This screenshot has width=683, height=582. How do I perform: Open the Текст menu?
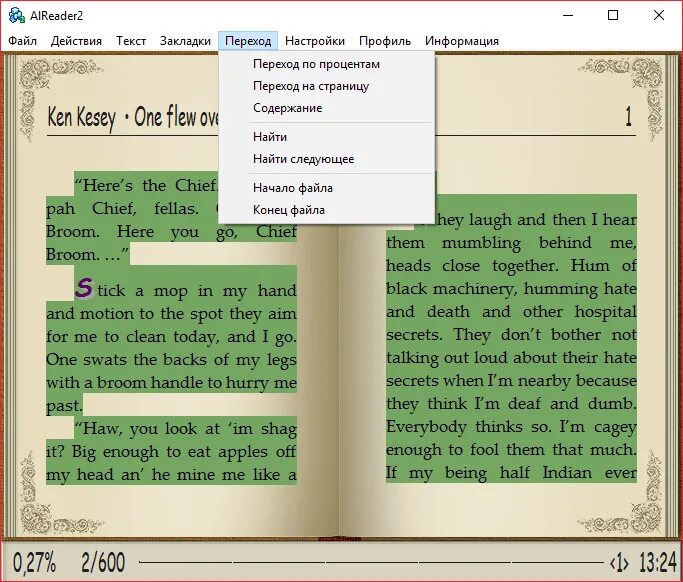coord(131,41)
